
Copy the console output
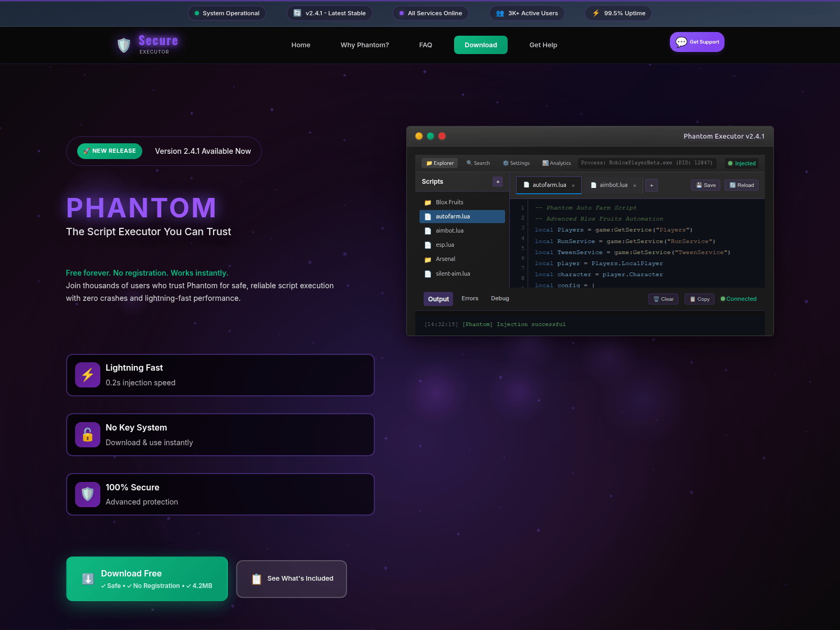coord(699,299)
